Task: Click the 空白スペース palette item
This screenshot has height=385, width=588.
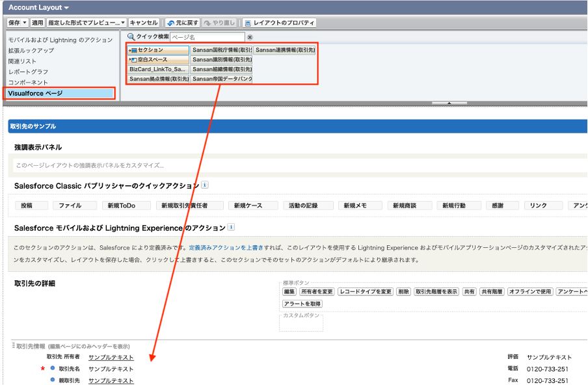Action: 158,60
